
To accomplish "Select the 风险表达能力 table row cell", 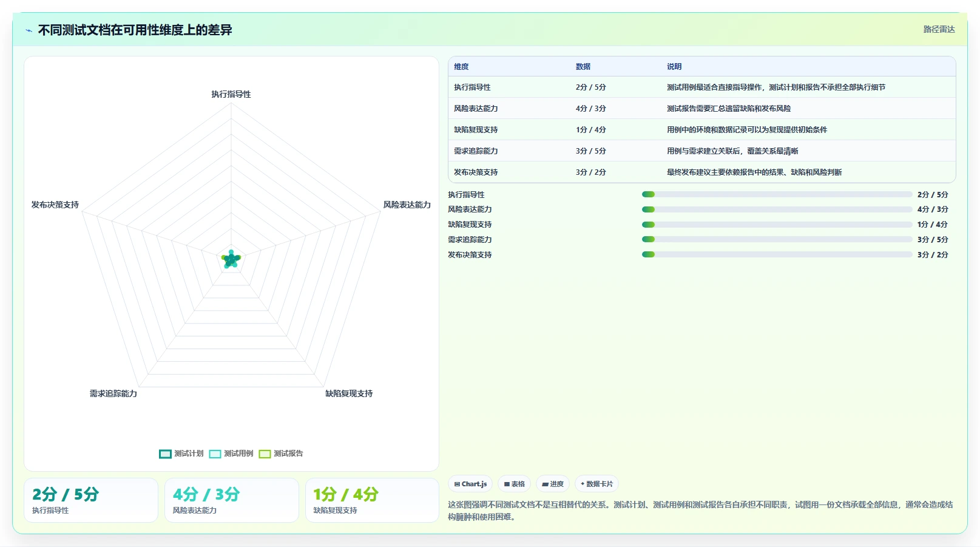I will click(476, 109).
